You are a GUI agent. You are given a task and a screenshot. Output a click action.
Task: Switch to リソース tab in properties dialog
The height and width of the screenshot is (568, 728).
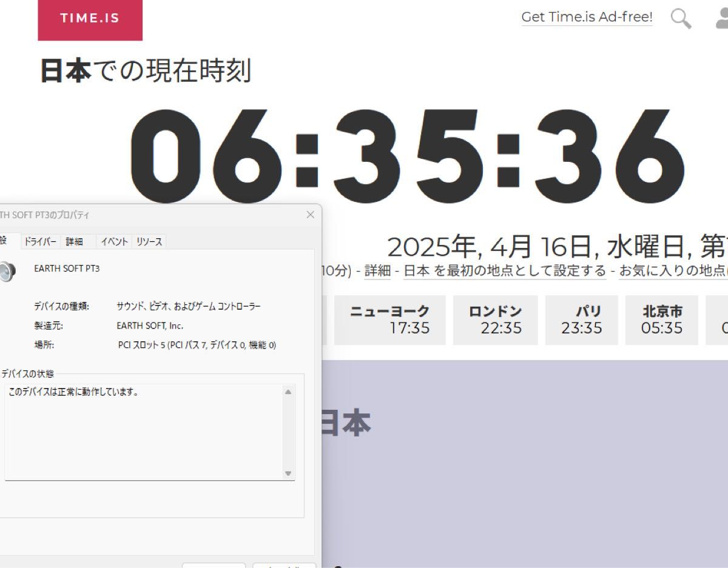149,241
